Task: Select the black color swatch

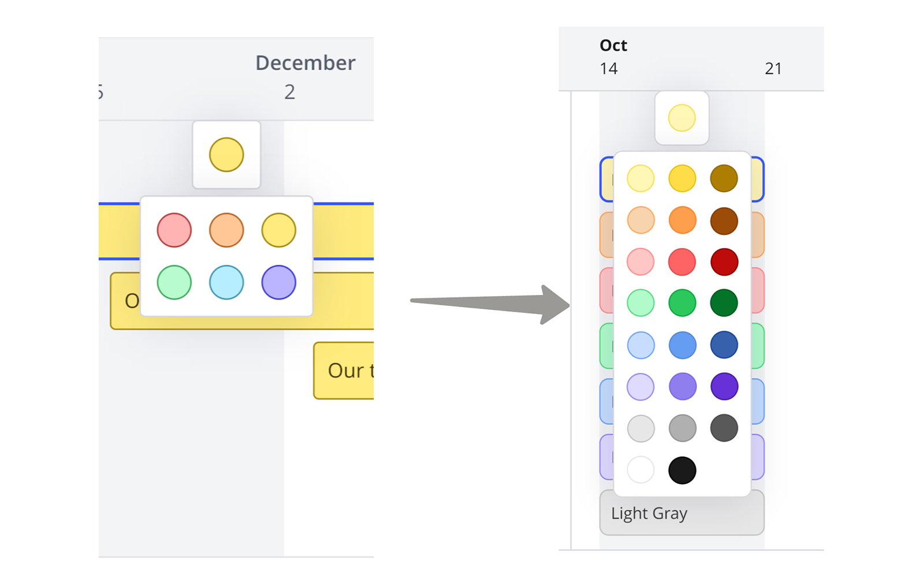Action: click(x=682, y=470)
